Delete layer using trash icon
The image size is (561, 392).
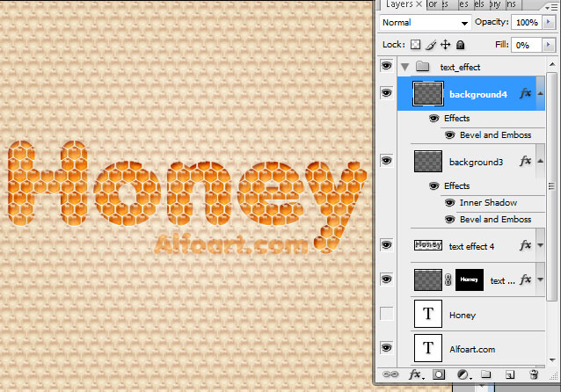(x=534, y=374)
